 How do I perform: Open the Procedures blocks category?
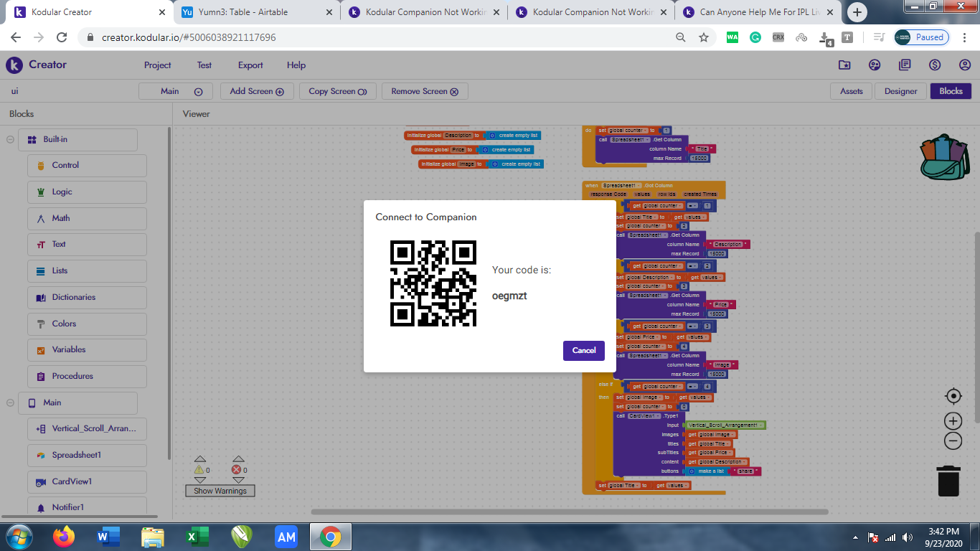[87, 376]
